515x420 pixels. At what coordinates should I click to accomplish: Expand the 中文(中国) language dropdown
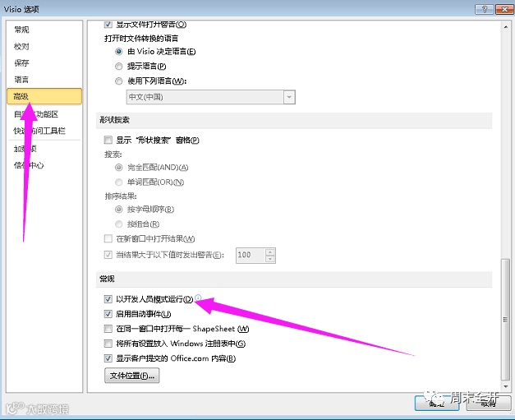pos(289,97)
